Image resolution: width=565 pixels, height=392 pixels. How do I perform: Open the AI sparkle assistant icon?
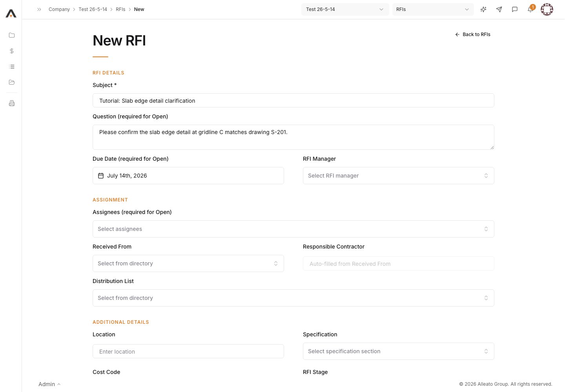pos(483,9)
